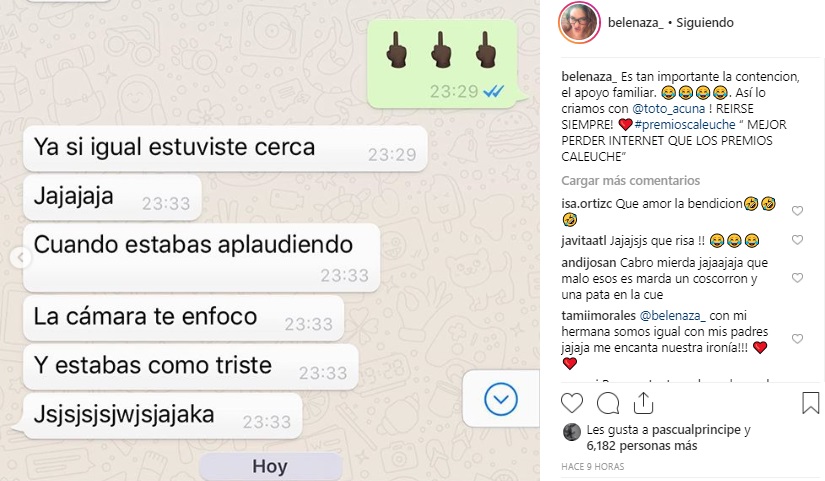Share the post via the share icon
The image size is (825, 481).
pos(643,403)
